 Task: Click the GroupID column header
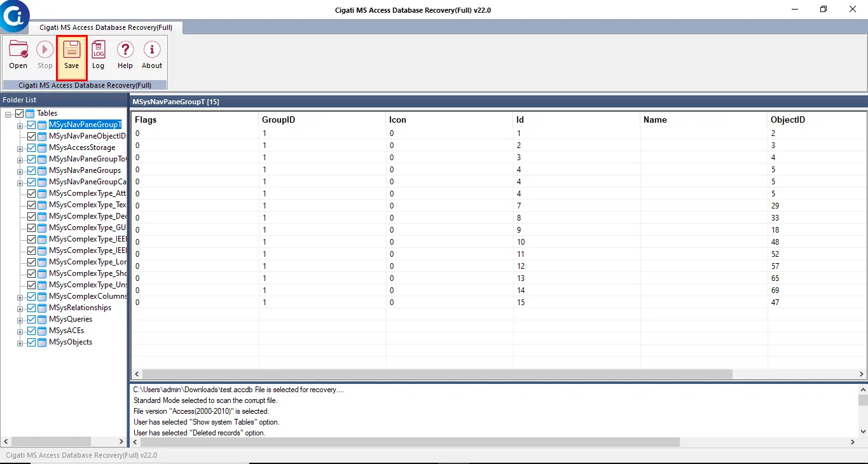322,119
